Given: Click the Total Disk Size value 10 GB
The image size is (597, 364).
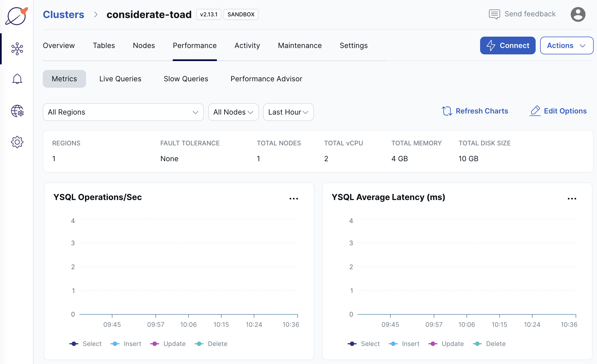Looking at the screenshot, I should point(468,159).
